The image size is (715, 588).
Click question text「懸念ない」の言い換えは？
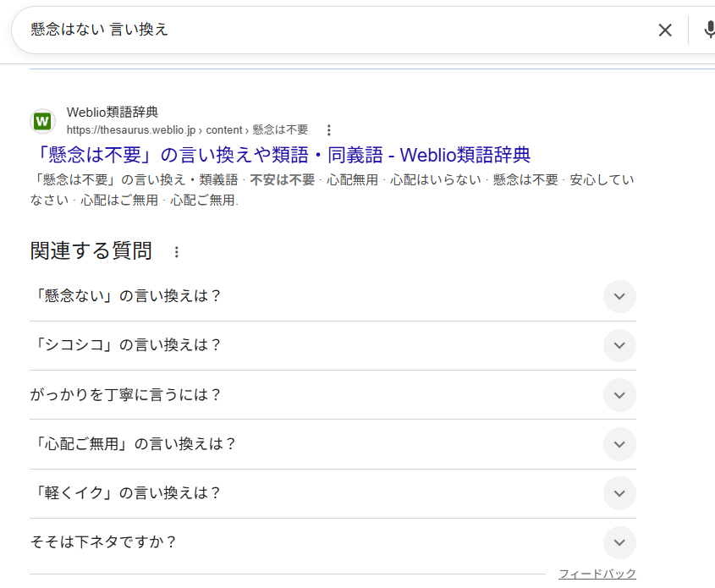point(126,296)
